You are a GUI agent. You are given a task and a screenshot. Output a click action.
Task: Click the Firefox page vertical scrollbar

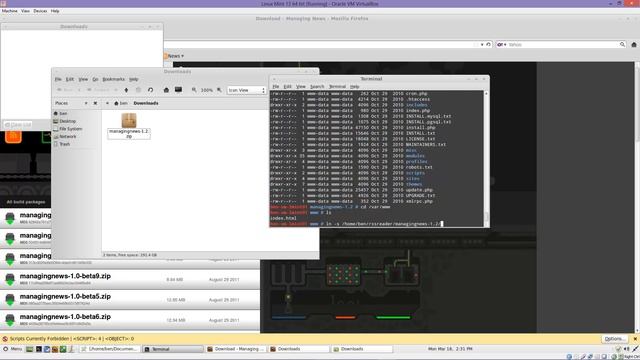(x=637, y=198)
